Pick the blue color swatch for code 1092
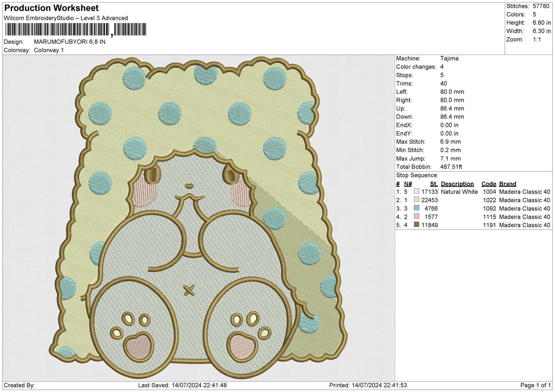555x392 pixels. click(x=416, y=208)
